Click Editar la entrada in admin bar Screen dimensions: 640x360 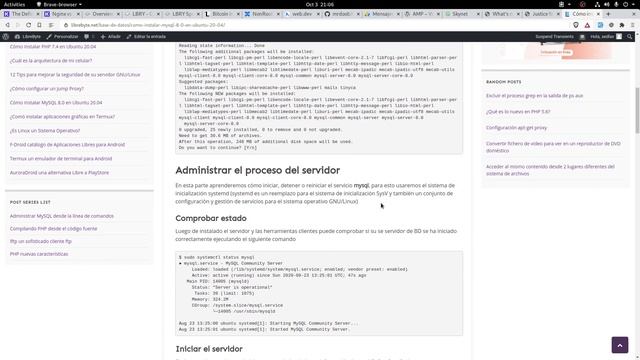[x=146, y=36]
